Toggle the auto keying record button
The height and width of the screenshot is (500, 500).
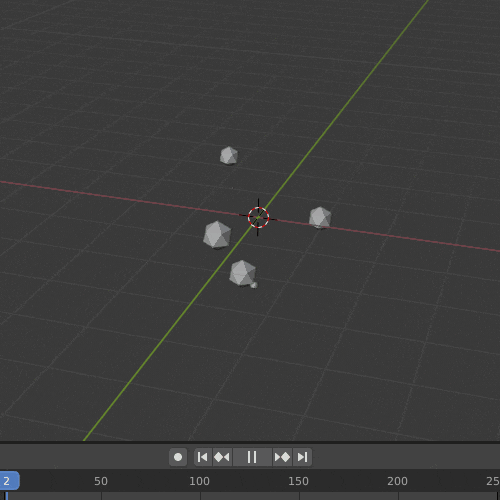[x=178, y=457]
